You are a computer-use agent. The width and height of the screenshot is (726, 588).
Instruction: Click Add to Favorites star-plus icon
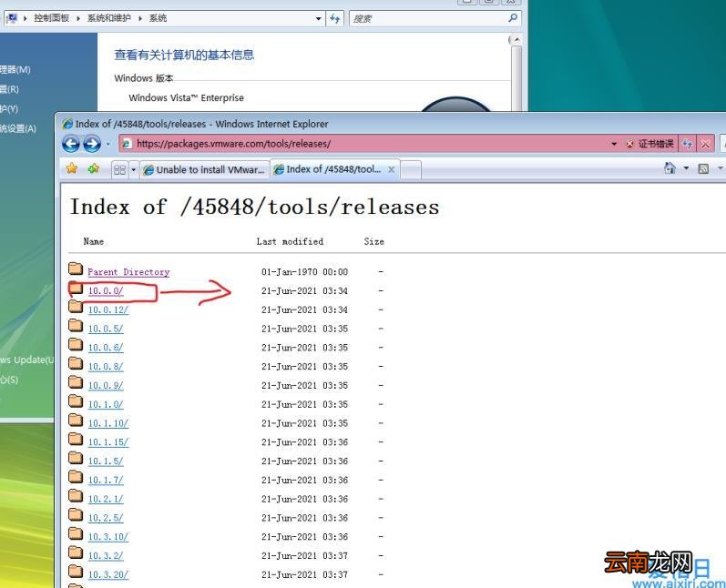94,168
